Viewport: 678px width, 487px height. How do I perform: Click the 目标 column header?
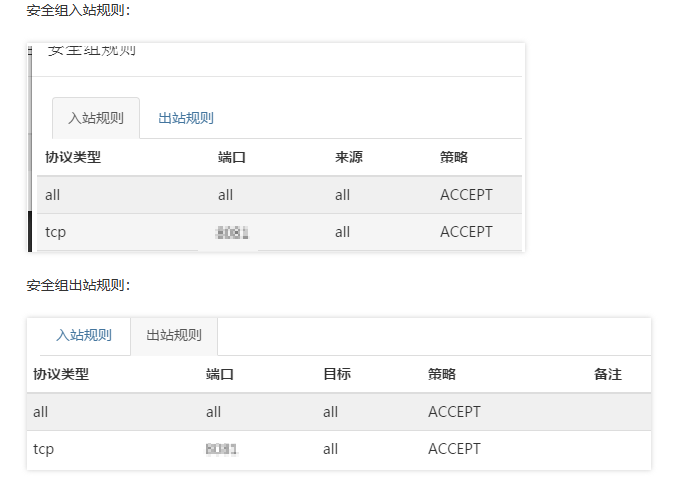point(337,374)
